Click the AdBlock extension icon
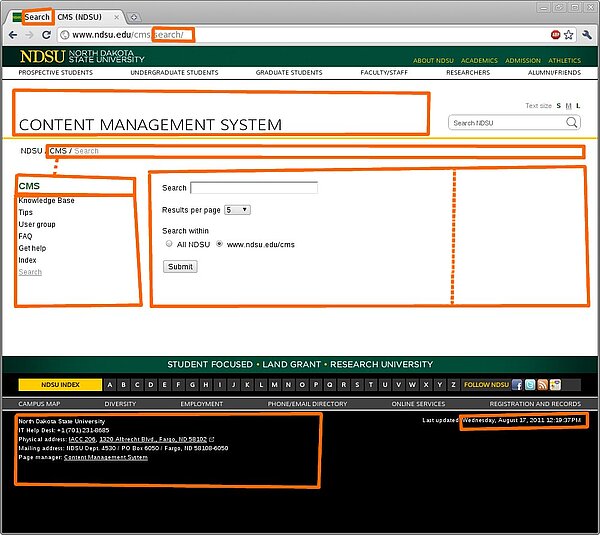The image size is (600, 535). pyautogui.click(x=554, y=34)
